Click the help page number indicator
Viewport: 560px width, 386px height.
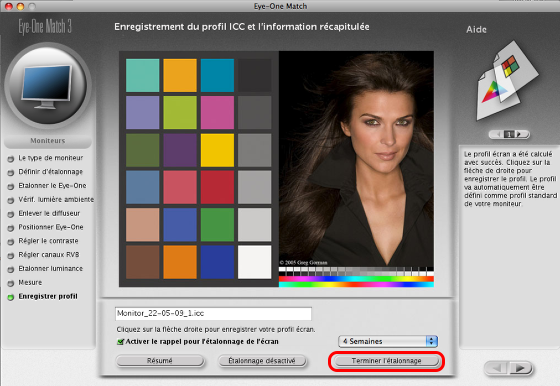click(509, 134)
